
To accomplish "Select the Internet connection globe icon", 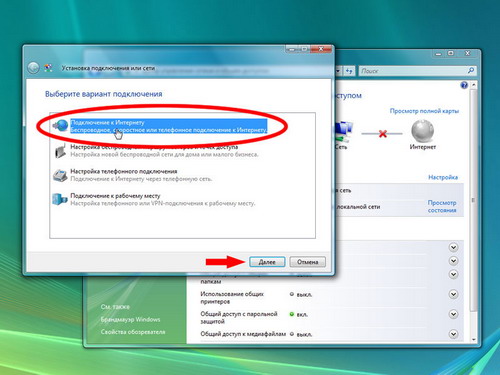I will [x=60, y=126].
